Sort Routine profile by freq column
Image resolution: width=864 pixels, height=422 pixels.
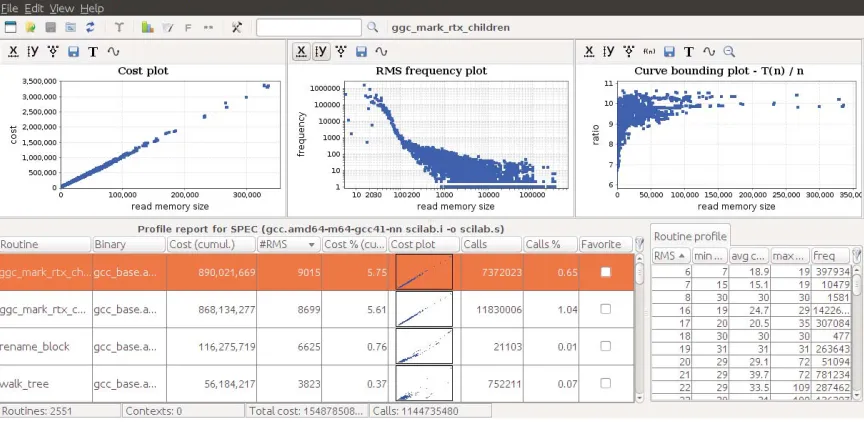click(x=831, y=256)
